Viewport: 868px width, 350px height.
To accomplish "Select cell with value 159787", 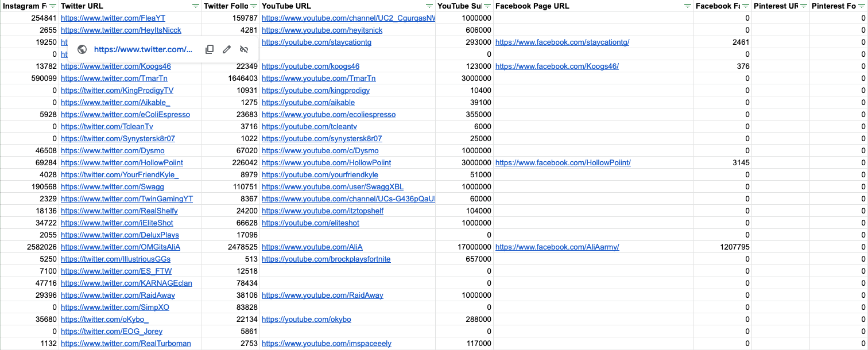I will [230, 18].
